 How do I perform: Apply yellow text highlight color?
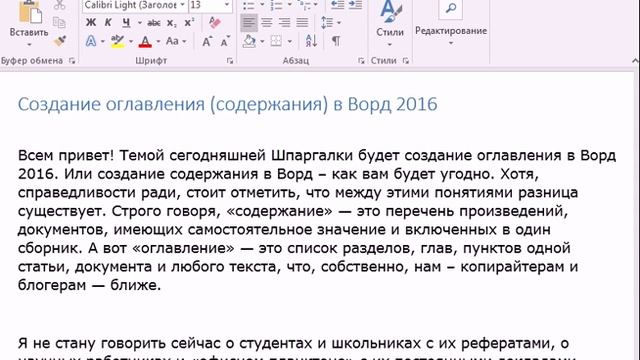click(x=118, y=41)
